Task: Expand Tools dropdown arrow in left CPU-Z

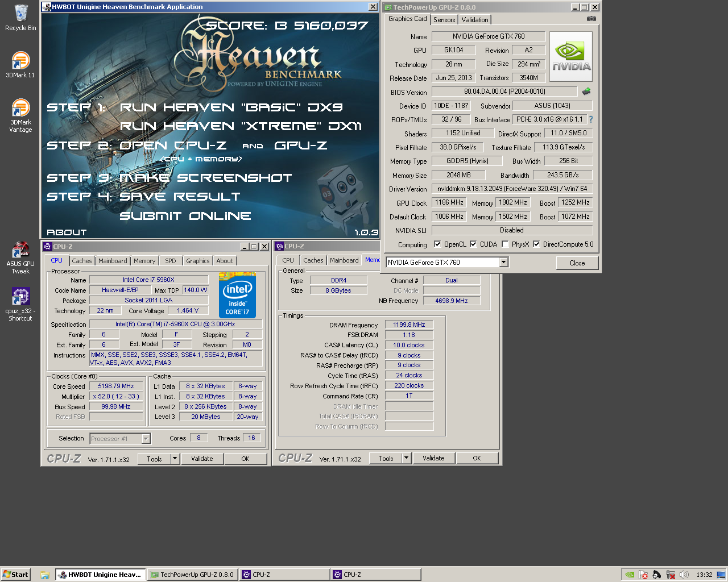Action: coord(175,459)
